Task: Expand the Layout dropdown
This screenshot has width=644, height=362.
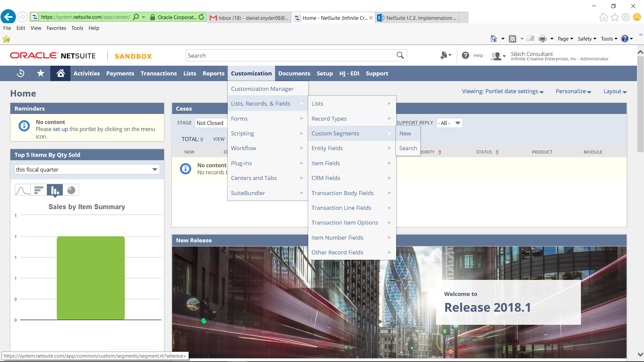Action: point(614,91)
